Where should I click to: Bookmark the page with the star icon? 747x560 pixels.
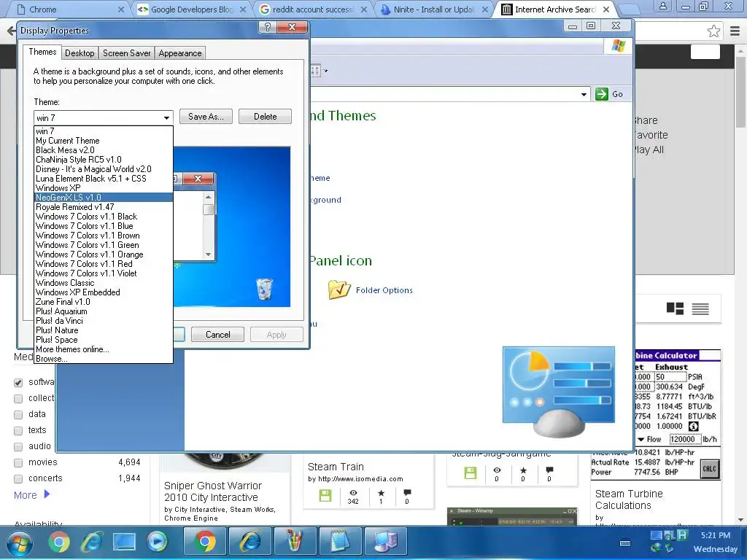click(713, 31)
